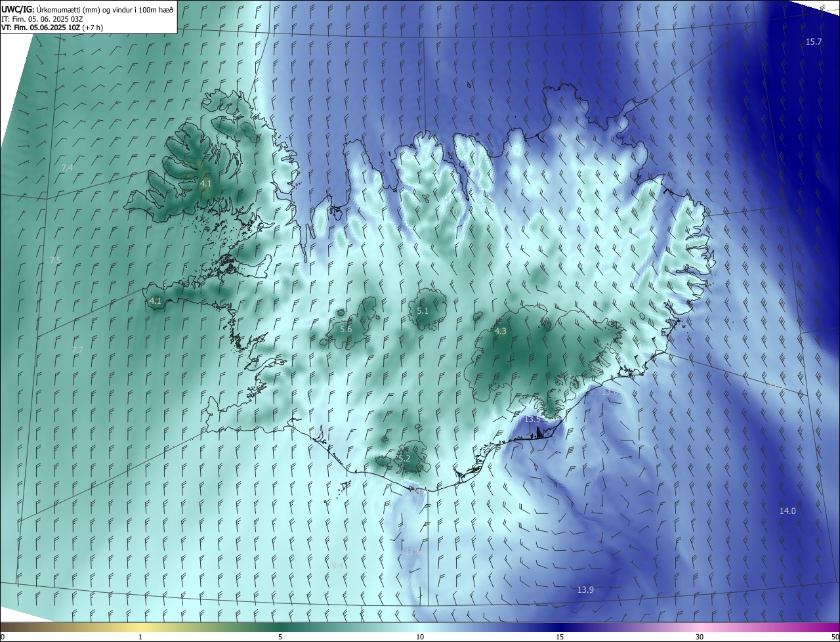Click the 5.1 value label over the glacier

423,310
